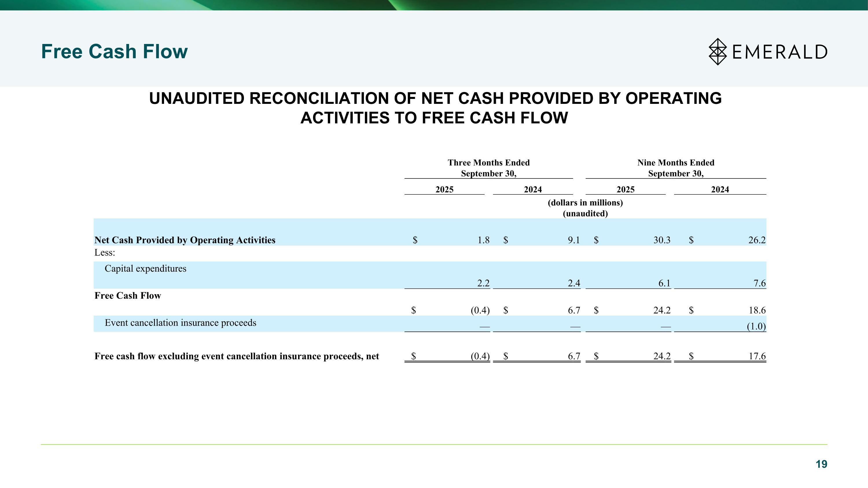
Task: Click the page number 19
Action: coord(821,464)
